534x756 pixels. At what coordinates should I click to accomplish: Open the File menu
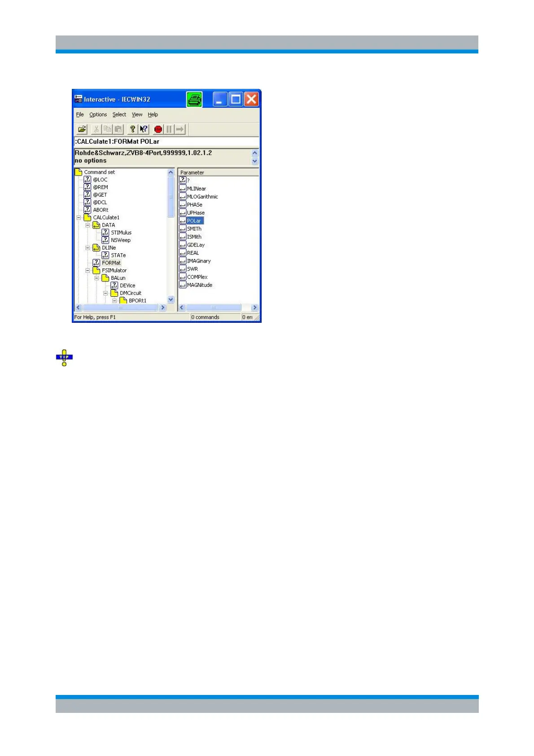pos(80,114)
